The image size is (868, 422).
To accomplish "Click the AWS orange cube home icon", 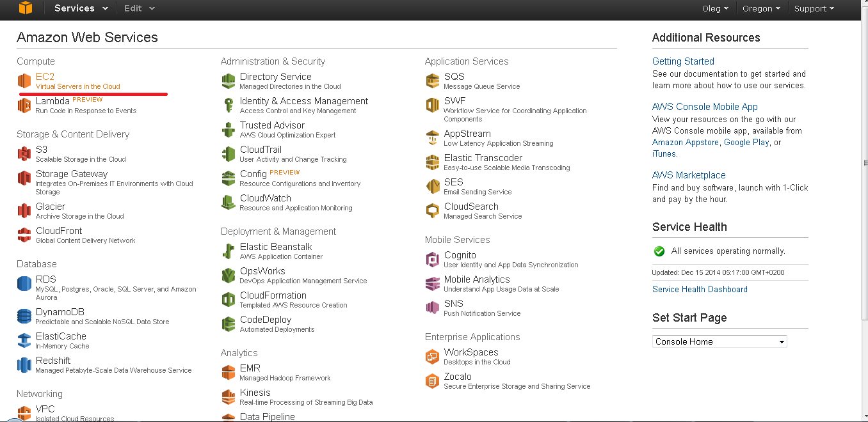I will pyautogui.click(x=25, y=8).
